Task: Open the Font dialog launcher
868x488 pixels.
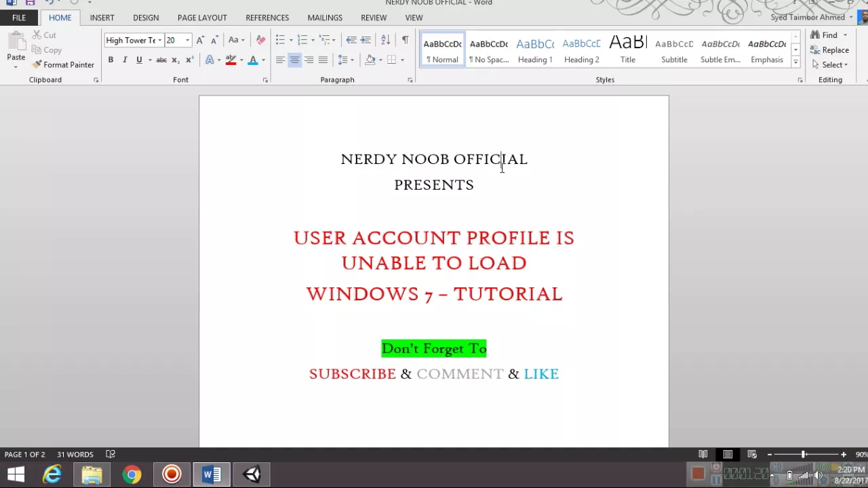Action: [x=265, y=80]
